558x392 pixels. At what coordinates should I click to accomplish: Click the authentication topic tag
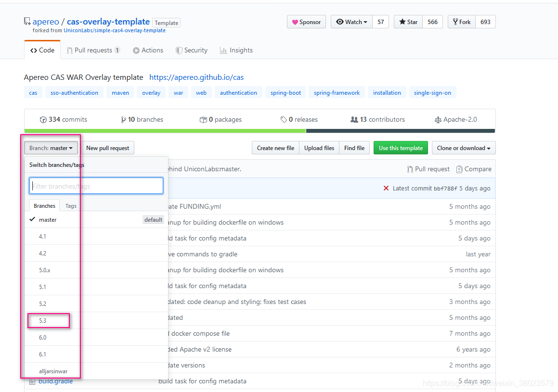click(238, 92)
